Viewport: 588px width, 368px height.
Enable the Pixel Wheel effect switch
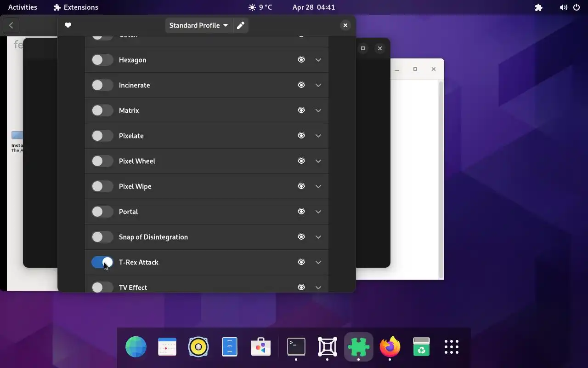point(102,161)
